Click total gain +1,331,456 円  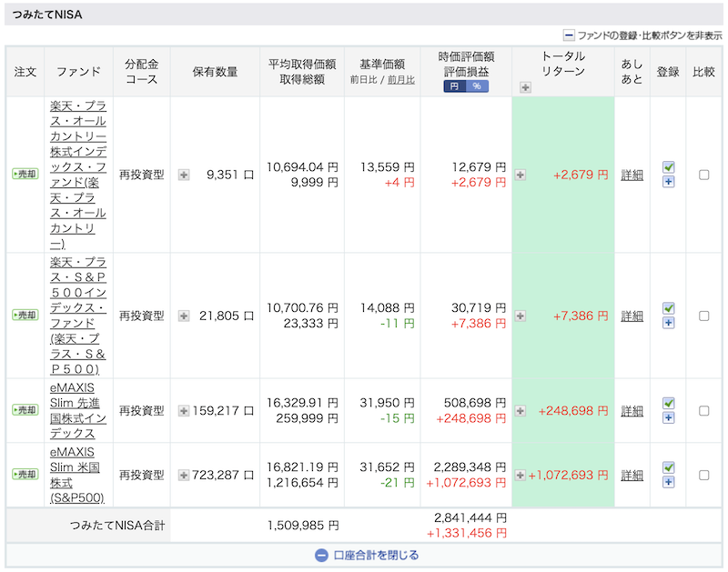coord(467,533)
